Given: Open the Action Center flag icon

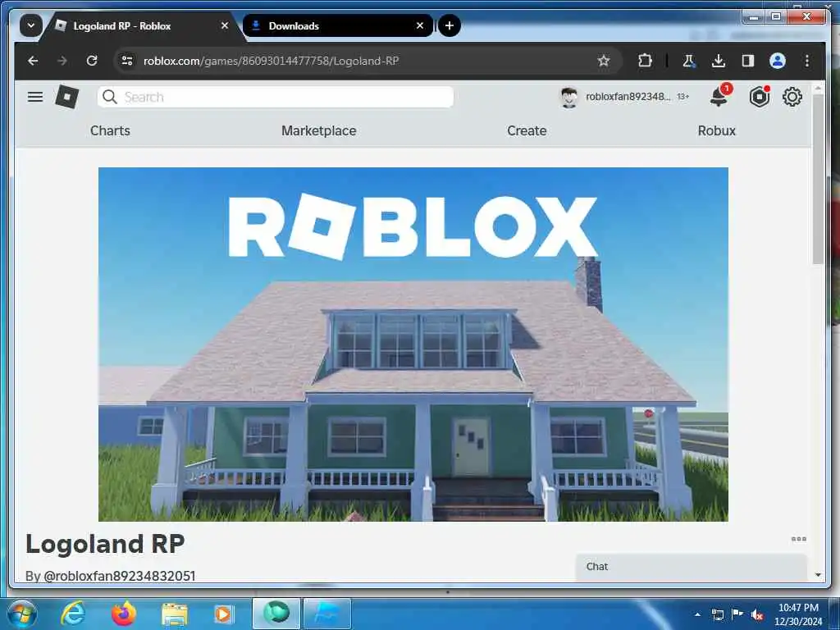Looking at the screenshot, I should 737,614.
